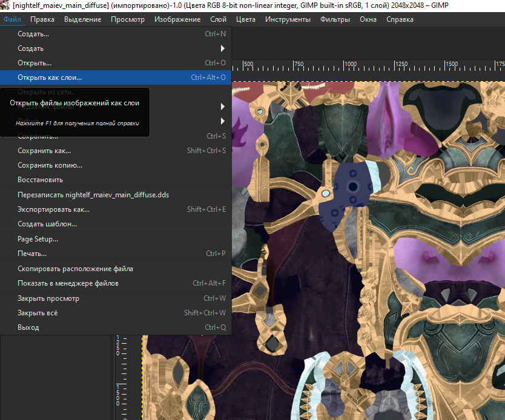Open the Цвета menu in menu bar
The width and height of the screenshot is (505, 420).
point(245,19)
